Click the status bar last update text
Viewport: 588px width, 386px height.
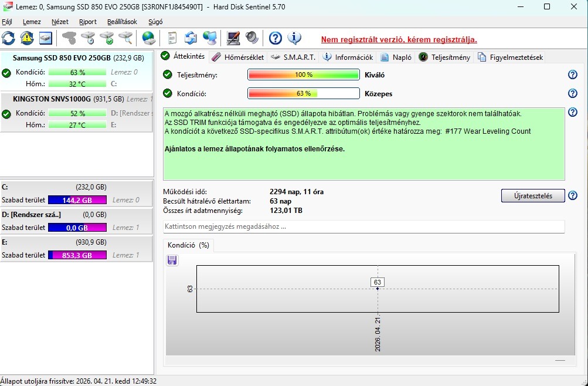click(x=79, y=381)
